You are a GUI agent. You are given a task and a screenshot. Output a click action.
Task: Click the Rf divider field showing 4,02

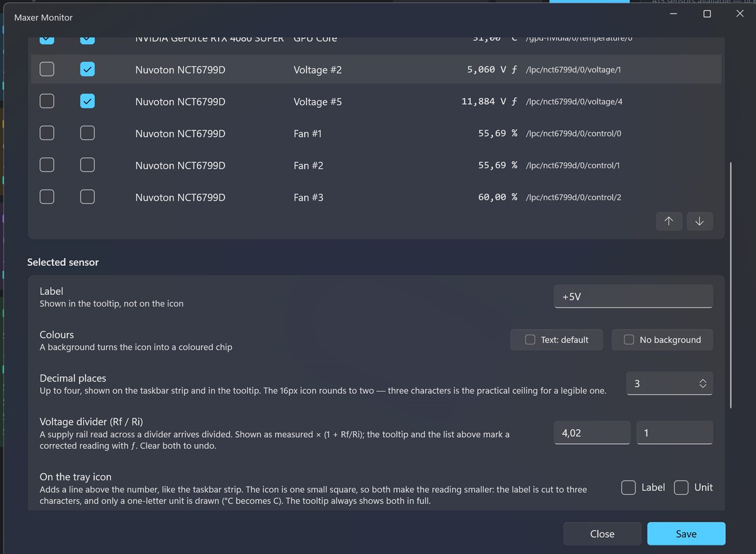592,432
